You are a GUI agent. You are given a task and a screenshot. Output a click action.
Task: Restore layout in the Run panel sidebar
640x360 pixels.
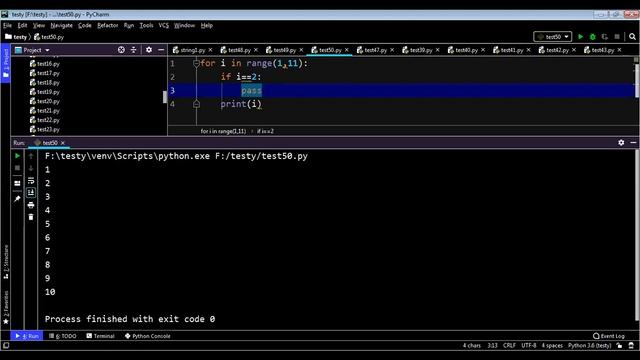tap(17, 183)
